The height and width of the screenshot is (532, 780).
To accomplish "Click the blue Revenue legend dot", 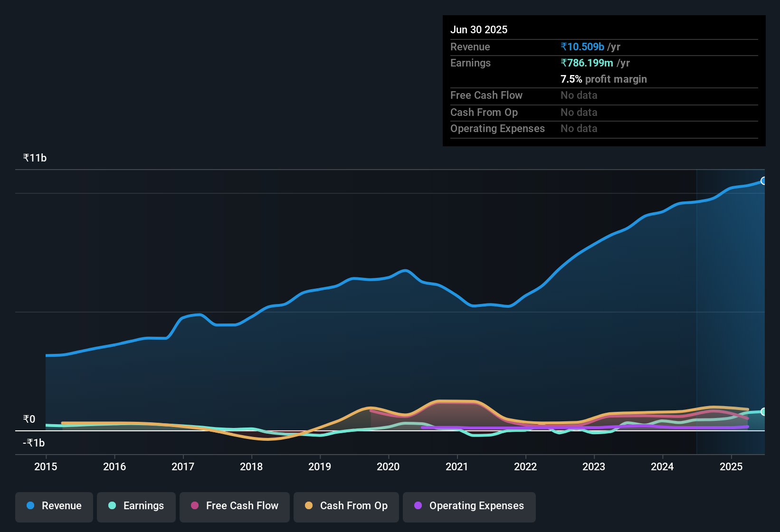I will [30, 506].
